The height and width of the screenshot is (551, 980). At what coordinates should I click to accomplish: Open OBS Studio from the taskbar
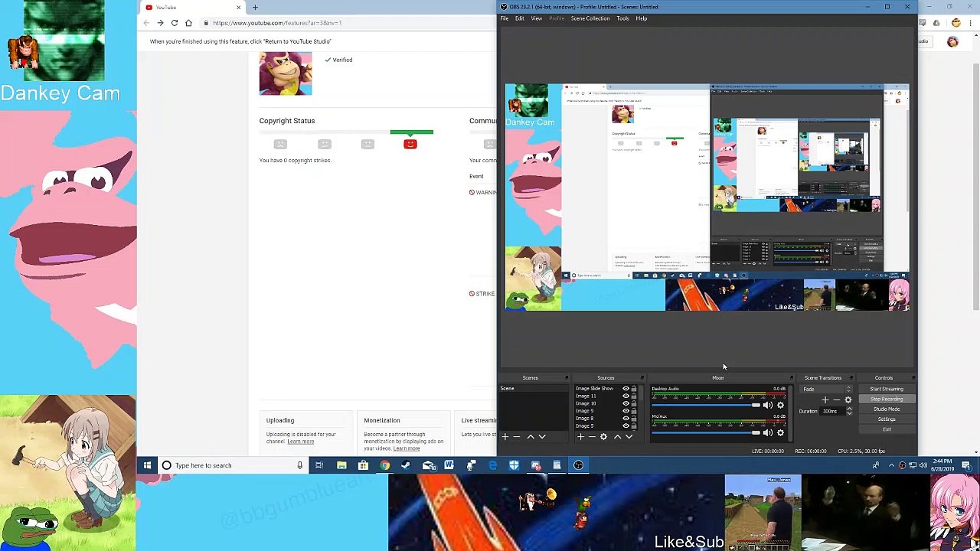(x=578, y=465)
